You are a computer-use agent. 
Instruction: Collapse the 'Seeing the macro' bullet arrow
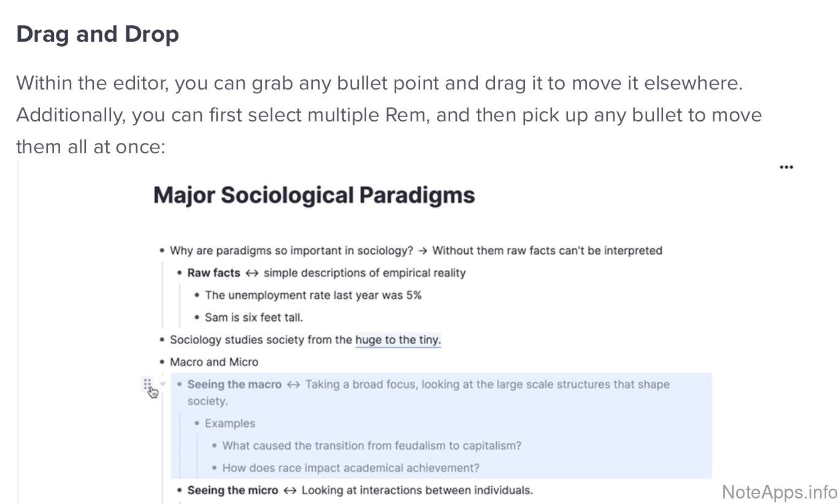click(163, 384)
